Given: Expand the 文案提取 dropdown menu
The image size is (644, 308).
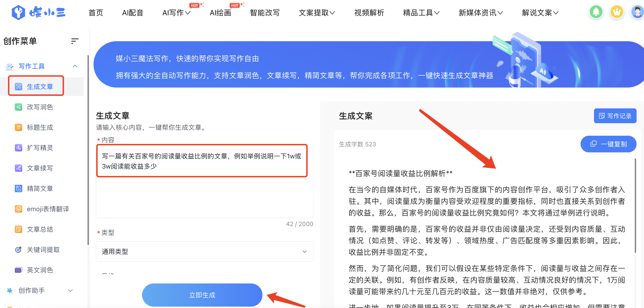Looking at the screenshot, I should click(x=332, y=13).
